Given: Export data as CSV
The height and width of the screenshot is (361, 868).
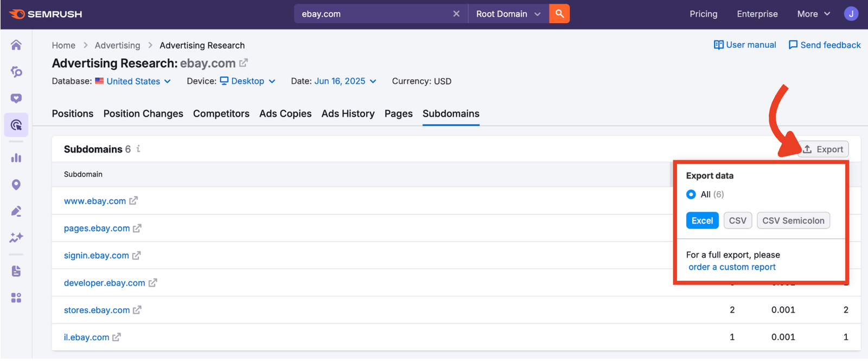Looking at the screenshot, I should 738,220.
